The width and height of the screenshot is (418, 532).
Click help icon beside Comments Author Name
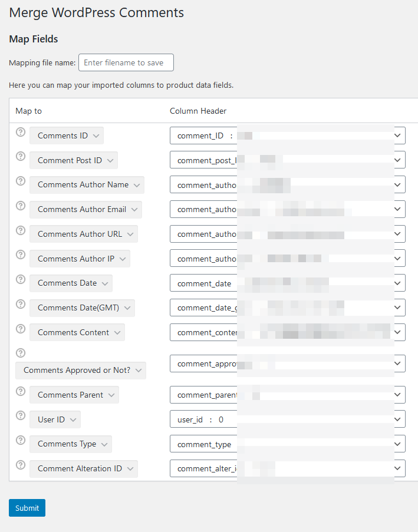[21, 181]
